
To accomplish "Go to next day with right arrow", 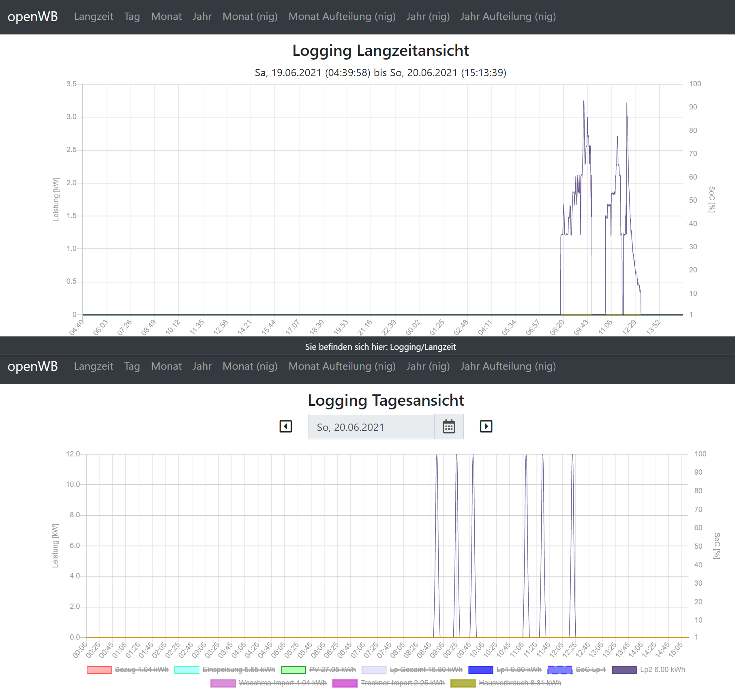I will [x=486, y=426].
